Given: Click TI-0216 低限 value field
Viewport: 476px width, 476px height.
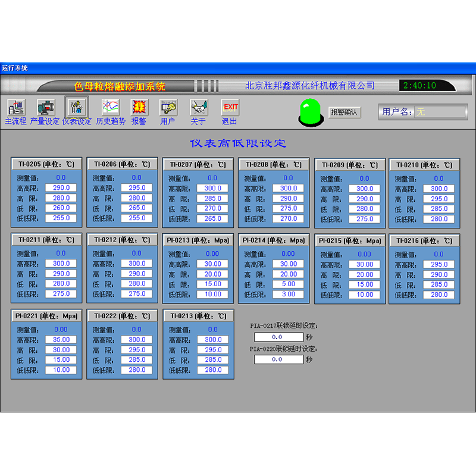Looking at the screenshot, I should click(440, 284).
